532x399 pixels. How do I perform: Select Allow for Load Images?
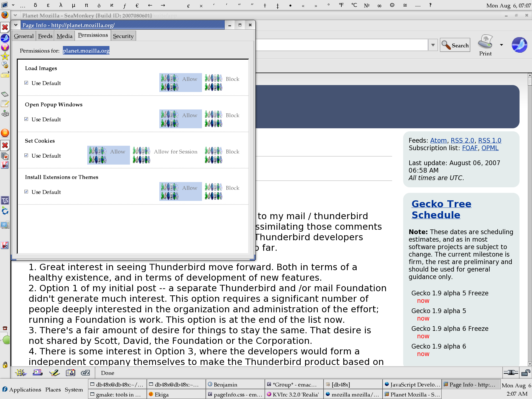coord(180,83)
